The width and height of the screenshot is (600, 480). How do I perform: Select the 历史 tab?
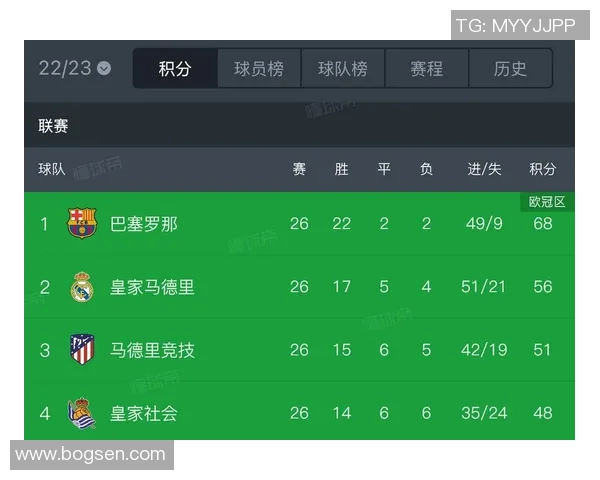[510, 69]
